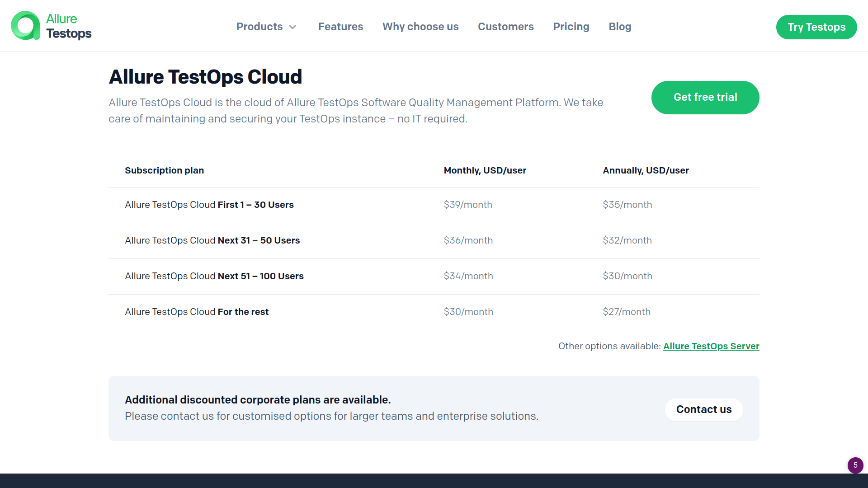Select the Next 31 – 50 Users plan row
Viewport: 868px width, 488px height.
pyautogui.click(x=212, y=240)
